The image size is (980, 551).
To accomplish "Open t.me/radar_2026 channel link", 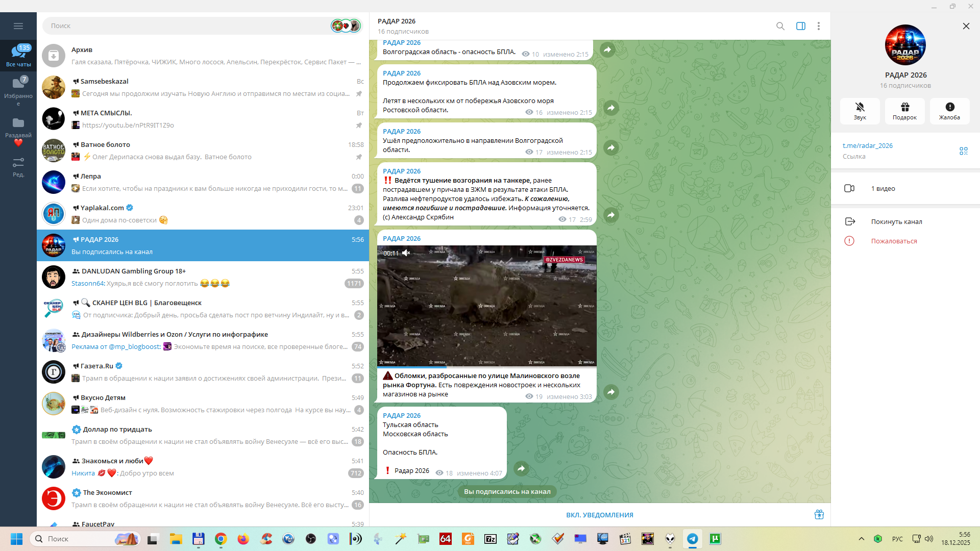I will [x=867, y=146].
